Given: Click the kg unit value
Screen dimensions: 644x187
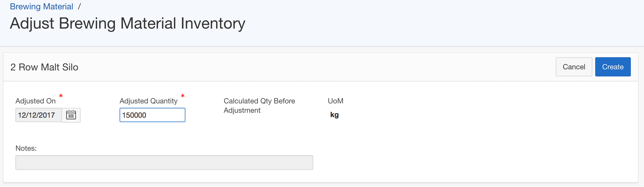Looking at the screenshot, I should [334, 115].
